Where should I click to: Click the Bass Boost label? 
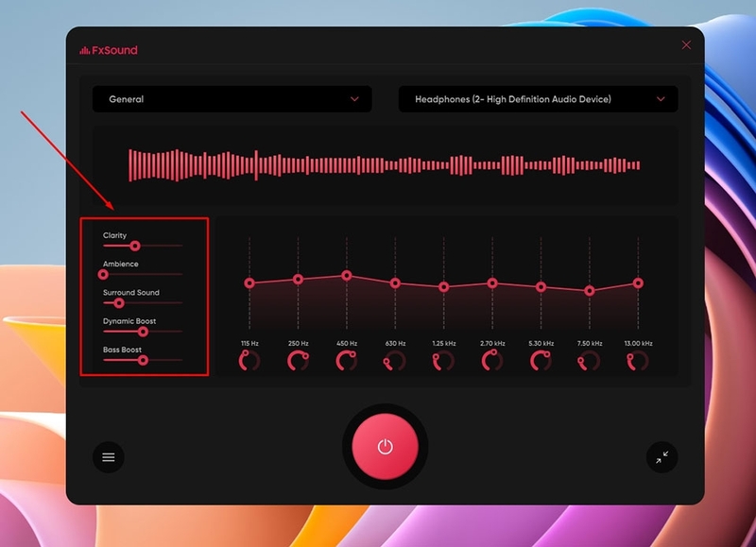click(122, 350)
